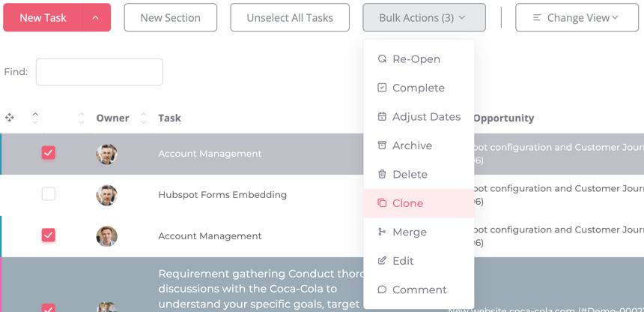Click Unselect All Tasks button
The image size is (644, 312).
[290, 18]
